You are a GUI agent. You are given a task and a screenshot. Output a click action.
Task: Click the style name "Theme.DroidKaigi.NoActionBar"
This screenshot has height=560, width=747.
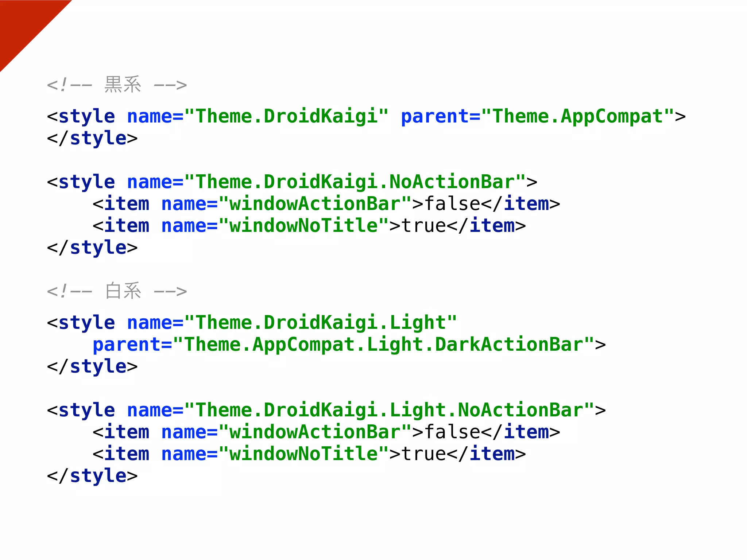coord(355,182)
